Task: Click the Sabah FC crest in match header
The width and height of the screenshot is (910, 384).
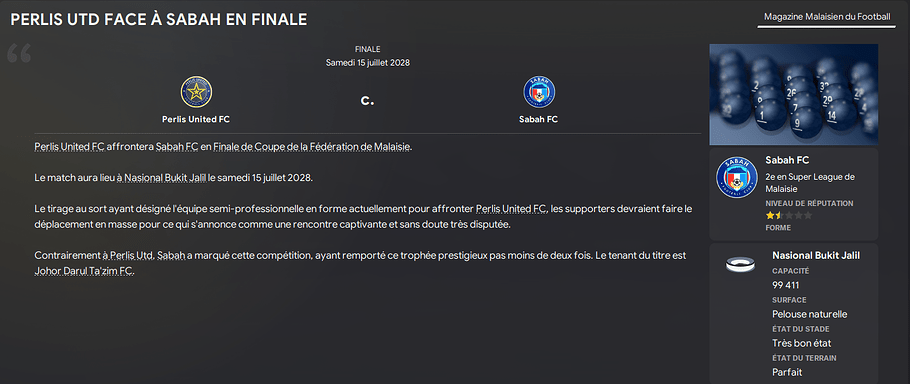Action: click(x=539, y=92)
